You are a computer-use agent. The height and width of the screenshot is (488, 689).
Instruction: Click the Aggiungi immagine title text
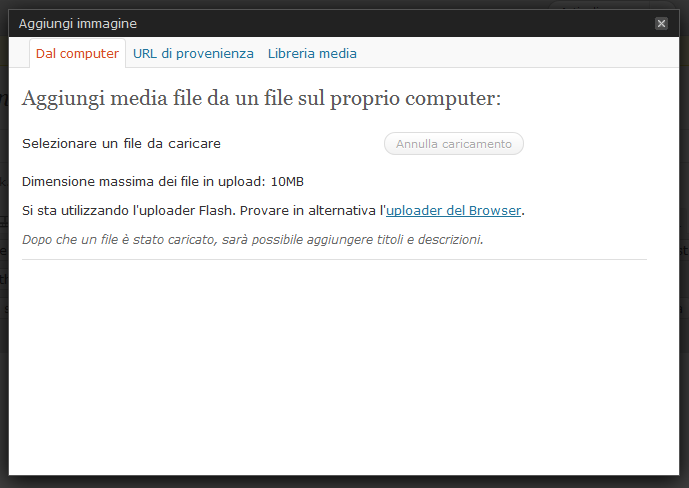[x=78, y=23]
